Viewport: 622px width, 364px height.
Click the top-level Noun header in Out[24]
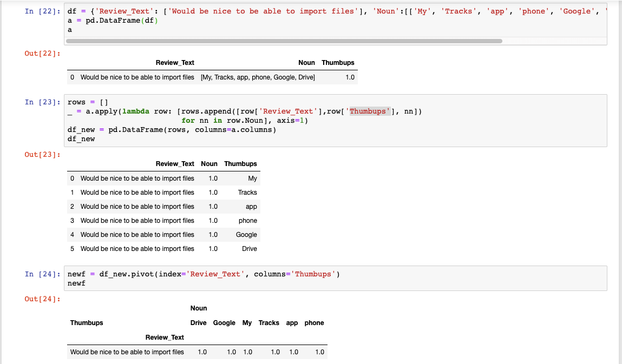tap(198, 308)
